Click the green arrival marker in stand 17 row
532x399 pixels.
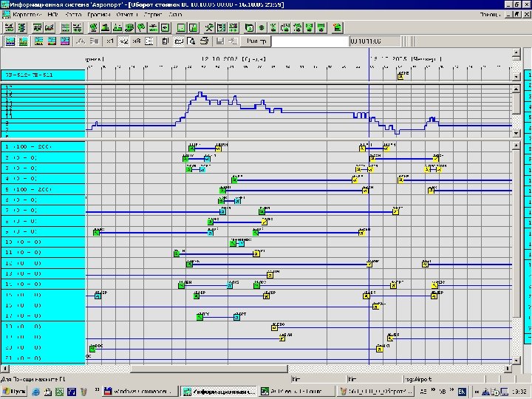(199, 318)
